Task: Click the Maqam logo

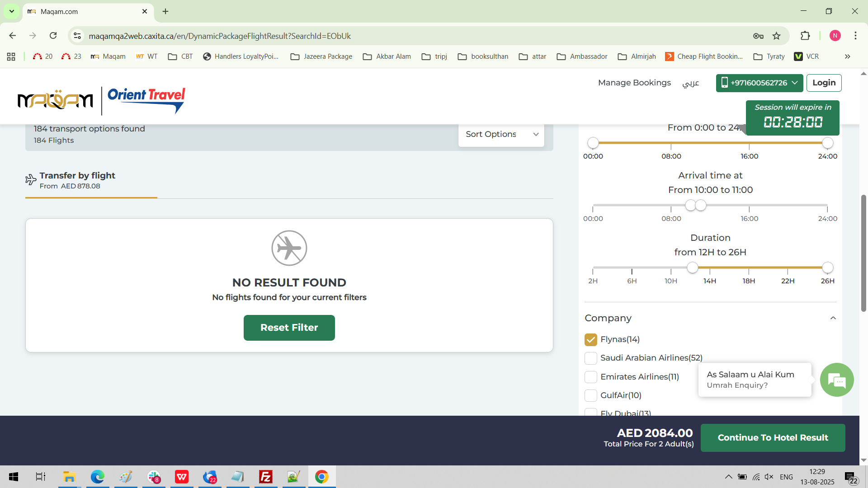Action: click(55, 100)
